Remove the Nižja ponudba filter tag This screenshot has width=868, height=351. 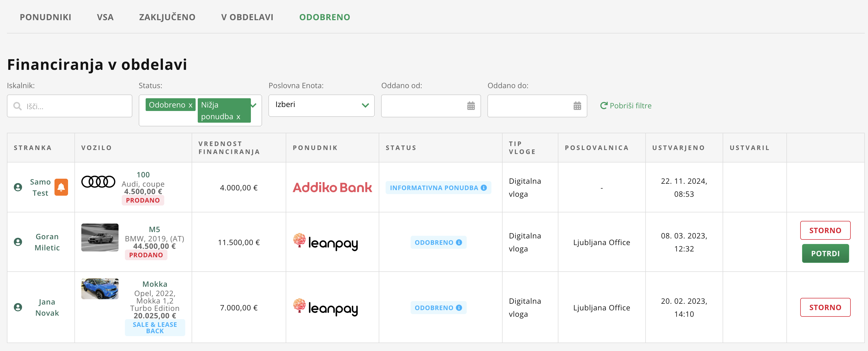tap(238, 117)
